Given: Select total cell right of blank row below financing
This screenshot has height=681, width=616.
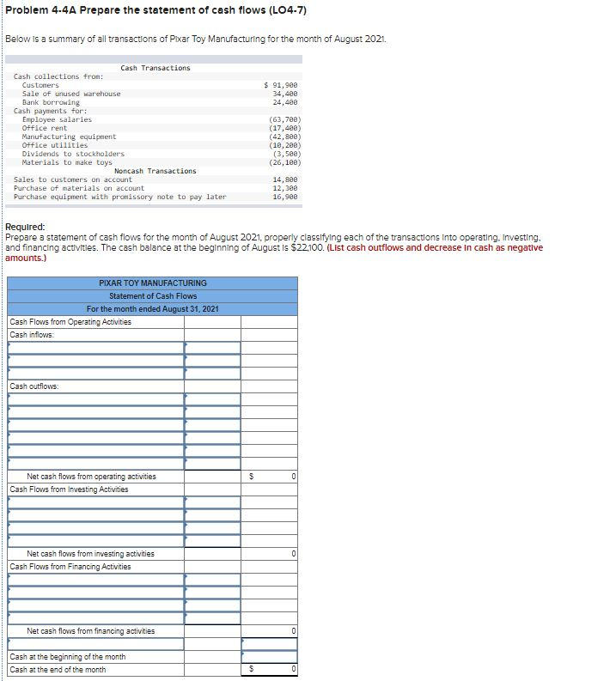Looking at the screenshot, I should click(269, 644).
